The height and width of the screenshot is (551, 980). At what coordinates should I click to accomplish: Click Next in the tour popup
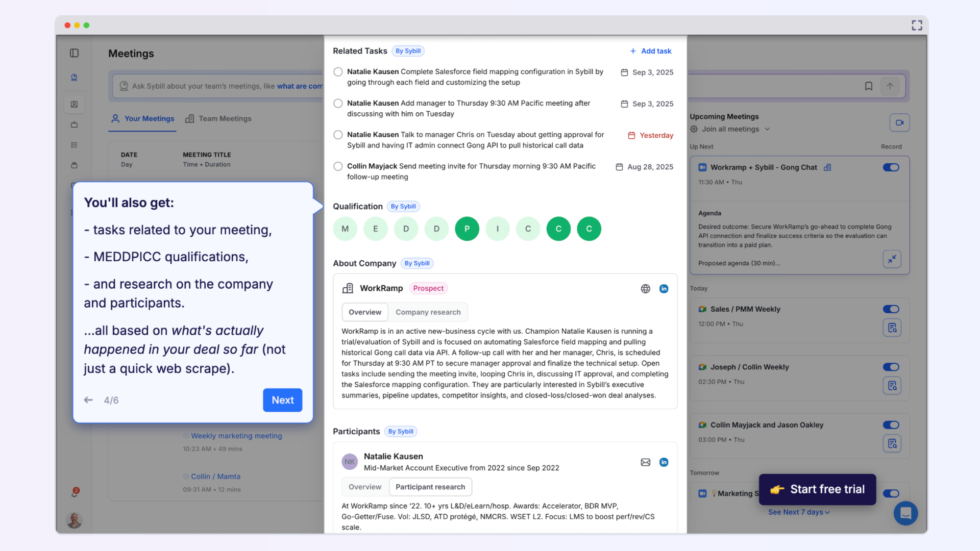coord(283,400)
